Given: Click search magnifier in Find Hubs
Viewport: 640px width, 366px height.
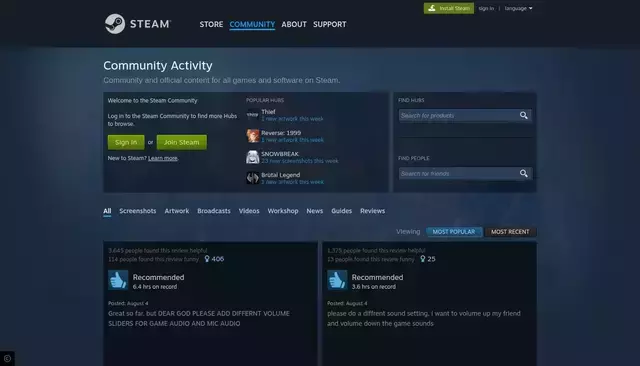Looking at the screenshot, I should (x=524, y=115).
